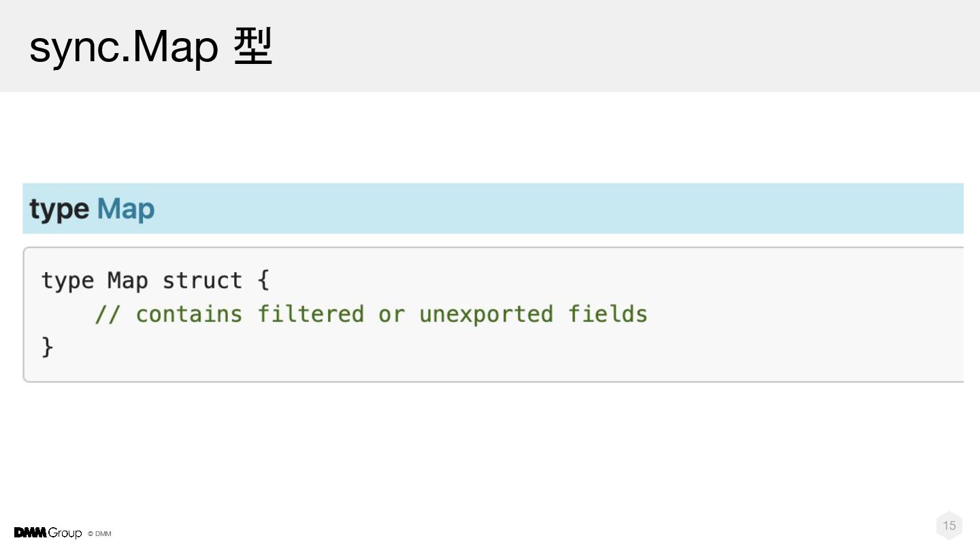The width and height of the screenshot is (980, 551).
Task: Open the blue Map link in heading
Action: (126, 209)
